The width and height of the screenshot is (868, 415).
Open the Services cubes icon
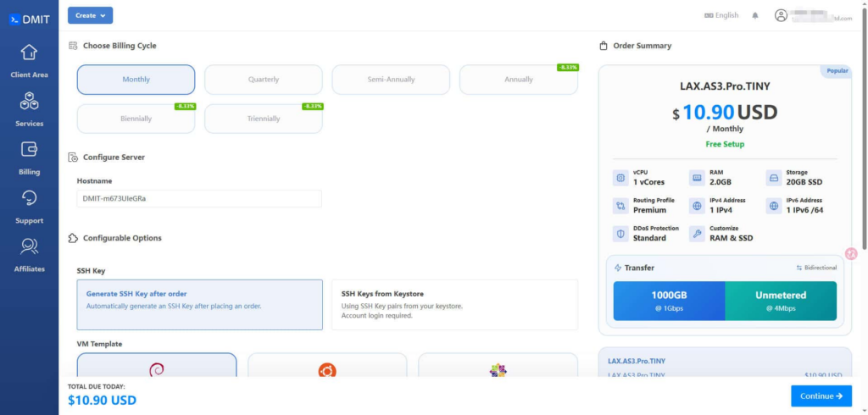pyautogui.click(x=29, y=101)
